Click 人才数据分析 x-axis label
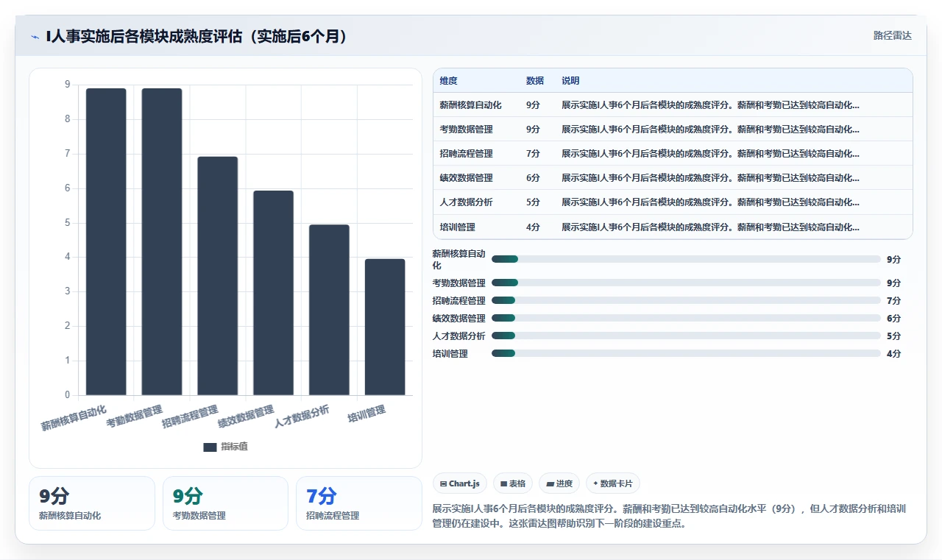942x560 pixels. tap(302, 417)
